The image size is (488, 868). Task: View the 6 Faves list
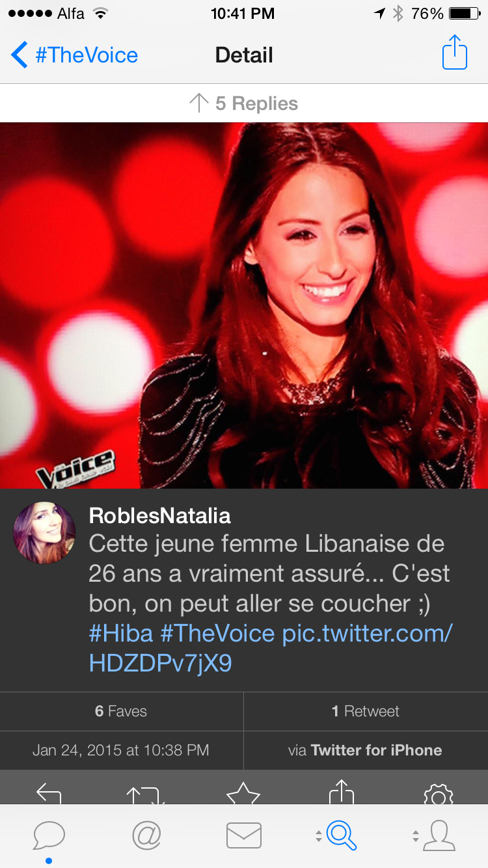(x=122, y=711)
